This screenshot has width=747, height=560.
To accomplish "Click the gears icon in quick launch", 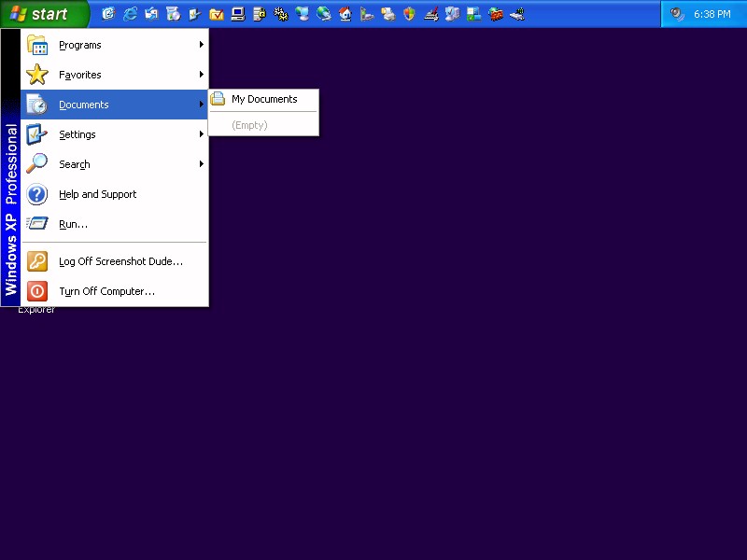I will point(280,14).
